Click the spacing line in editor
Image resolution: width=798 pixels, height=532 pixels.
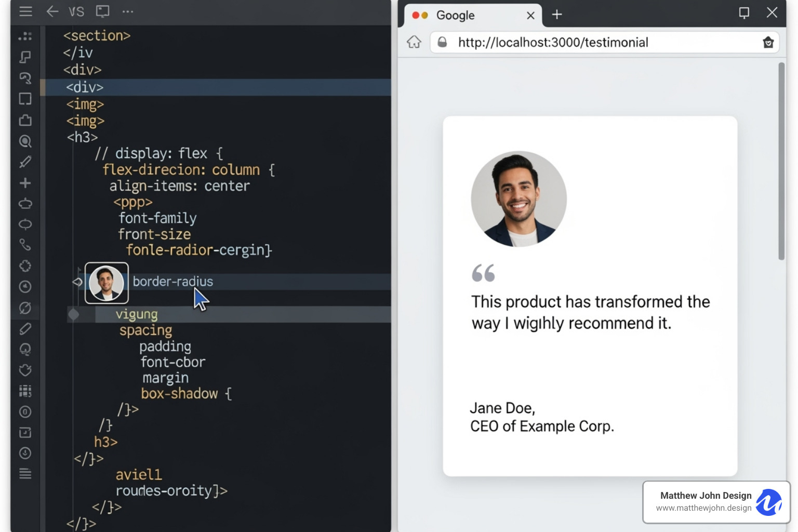pos(145,330)
